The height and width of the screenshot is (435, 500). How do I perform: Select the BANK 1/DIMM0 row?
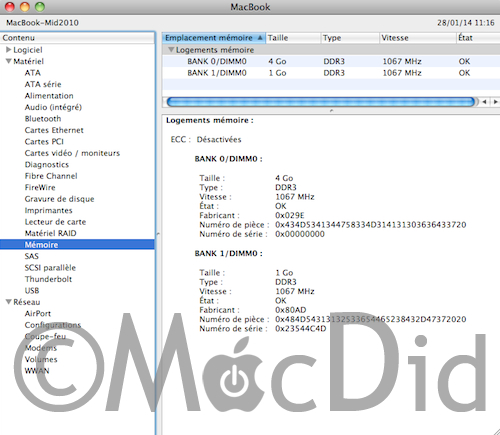coord(331,73)
